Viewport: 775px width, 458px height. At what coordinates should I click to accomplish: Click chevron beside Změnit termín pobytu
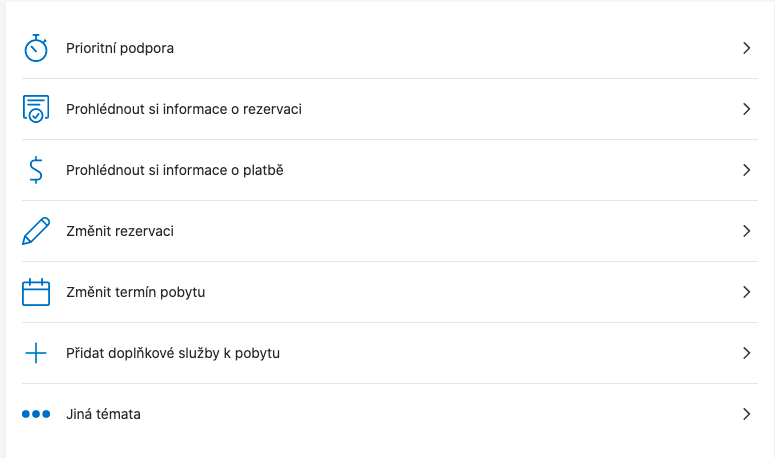pos(746,292)
